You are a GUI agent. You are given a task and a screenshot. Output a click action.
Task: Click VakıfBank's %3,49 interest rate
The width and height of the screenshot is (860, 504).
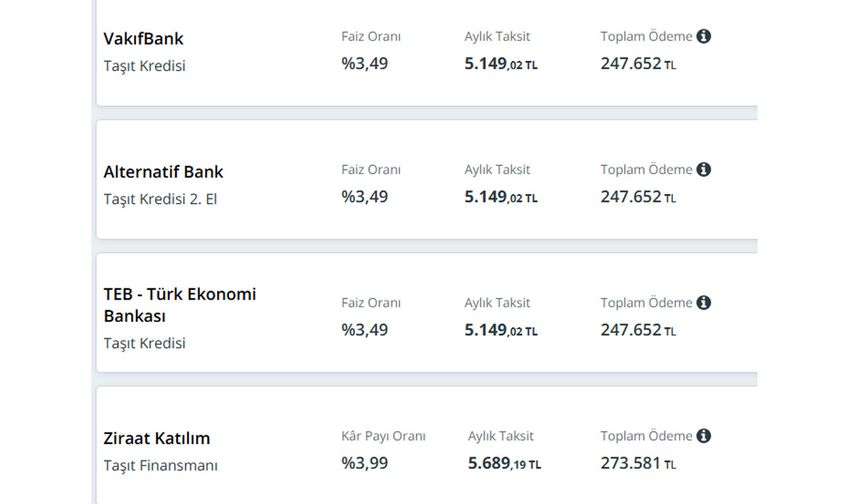point(364,64)
